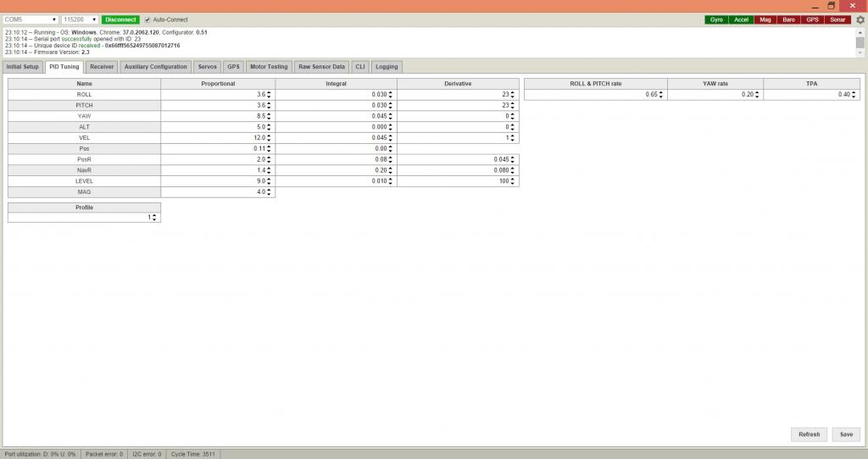Click the Gyro sensor indicator

(717, 19)
